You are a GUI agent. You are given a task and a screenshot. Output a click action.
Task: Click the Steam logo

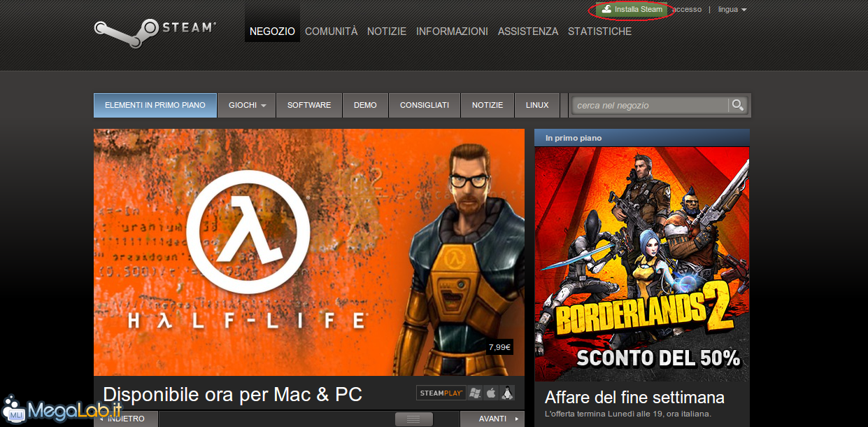[155, 32]
